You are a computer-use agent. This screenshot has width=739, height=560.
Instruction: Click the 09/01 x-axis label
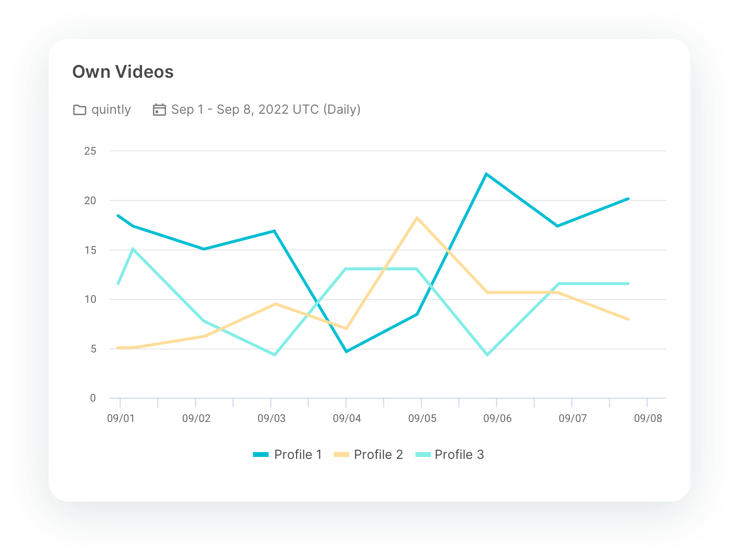pos(121,419)
